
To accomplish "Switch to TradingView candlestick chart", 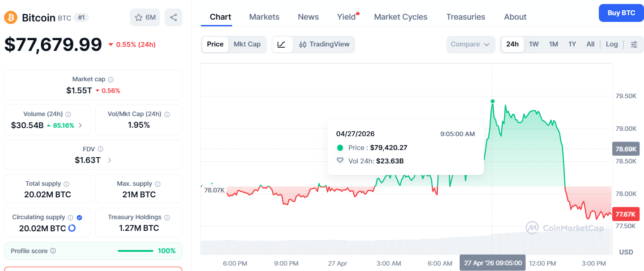I will click(324, 44).
